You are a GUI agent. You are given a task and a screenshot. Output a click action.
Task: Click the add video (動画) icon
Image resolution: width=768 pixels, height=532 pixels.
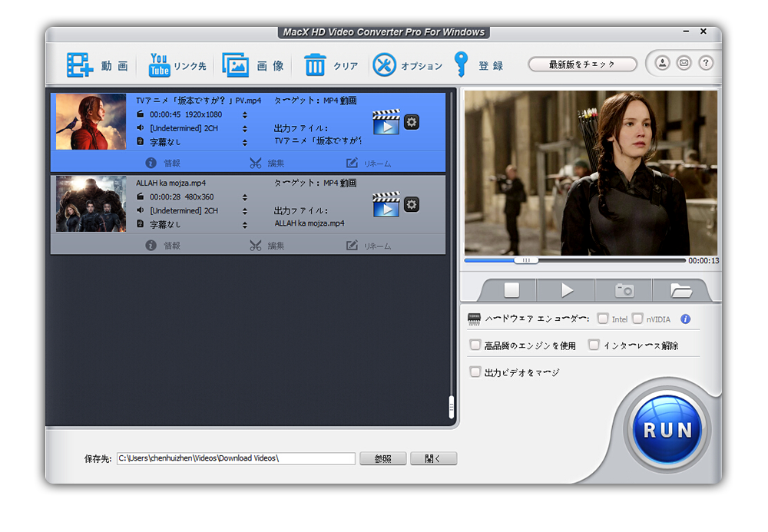tap(80, 65)
